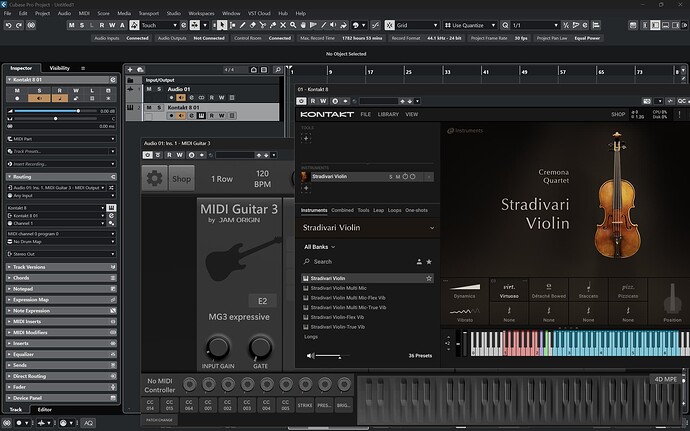This screenshot has height=431, width=690.
Task: Switch to the Visibility tab
Action: point(60,68)
